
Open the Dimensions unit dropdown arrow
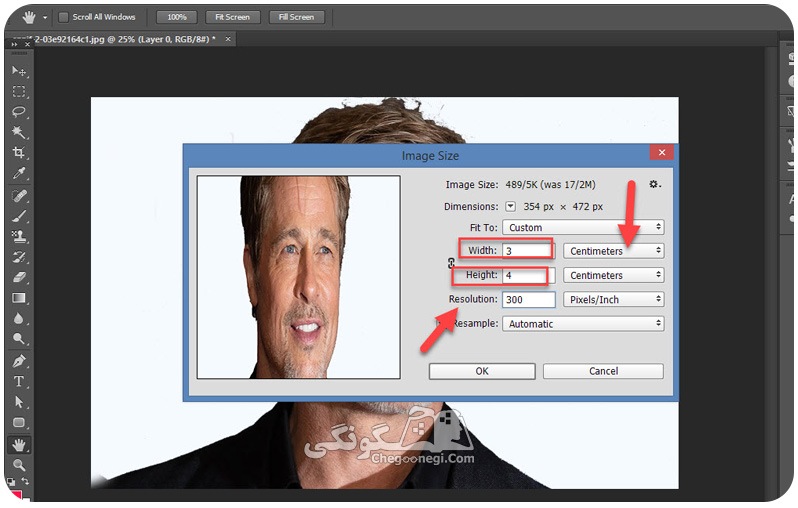click(x=510, y=207)
